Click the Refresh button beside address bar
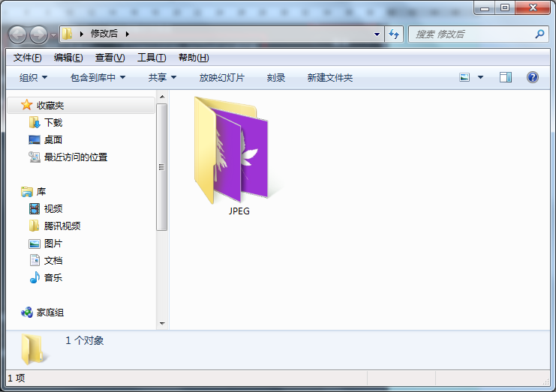This screenshot has width=556, height=392. [395, 34]
